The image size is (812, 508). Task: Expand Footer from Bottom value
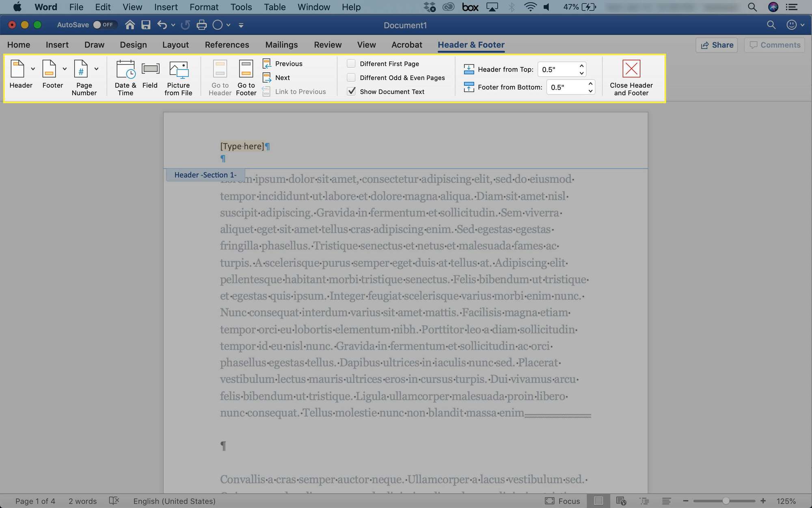click(x=590, y=84)
